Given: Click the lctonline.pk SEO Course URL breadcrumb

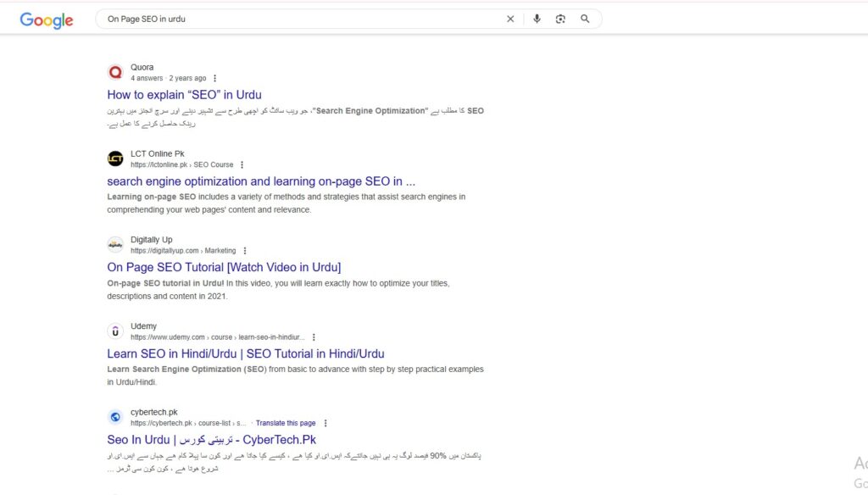Looking at the screenshot, I should [182, 164].
